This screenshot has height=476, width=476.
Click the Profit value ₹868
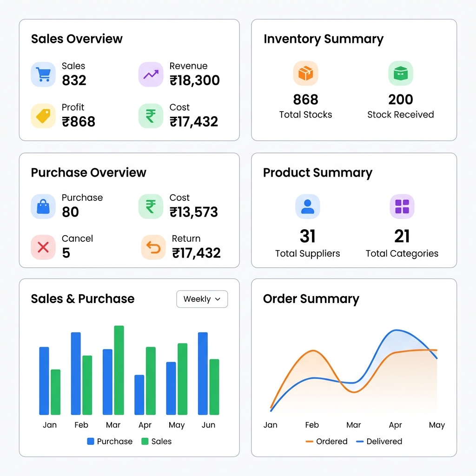pyautogui.click(x=79, y=122)
